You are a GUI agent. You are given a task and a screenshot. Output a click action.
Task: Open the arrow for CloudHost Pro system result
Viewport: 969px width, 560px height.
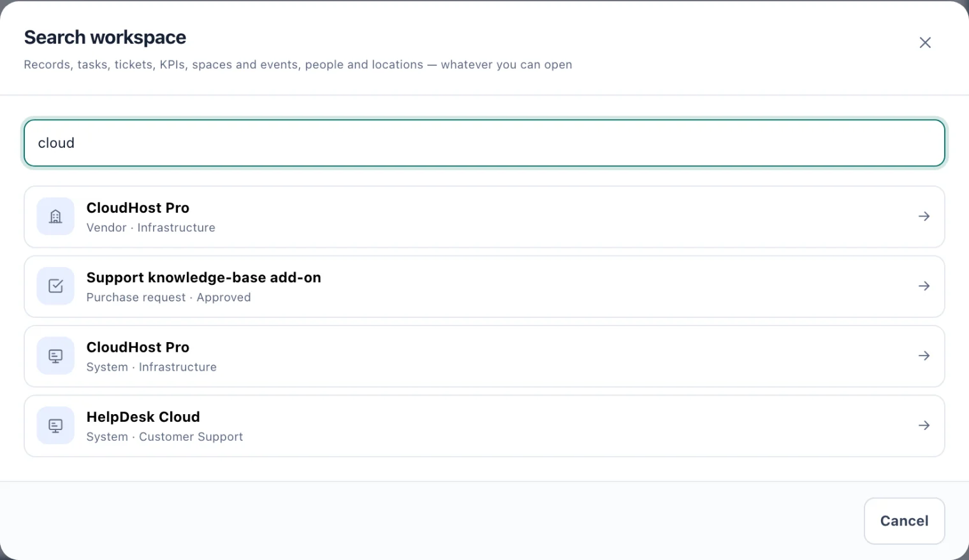[x=924, y=356]
